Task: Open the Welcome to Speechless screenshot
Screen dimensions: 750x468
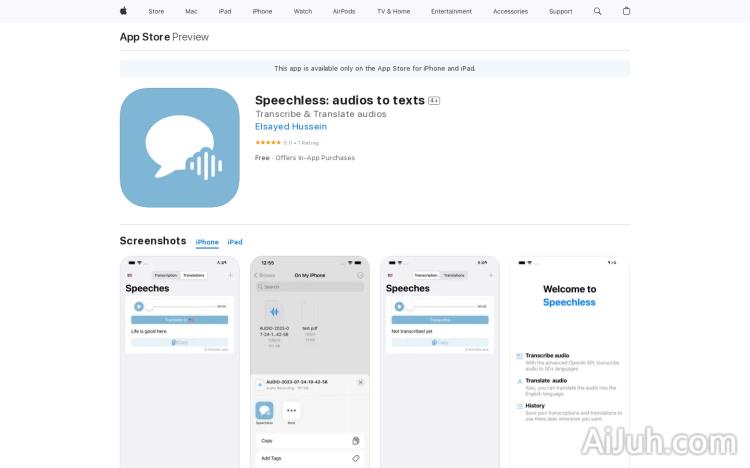Action: point(569,362)
